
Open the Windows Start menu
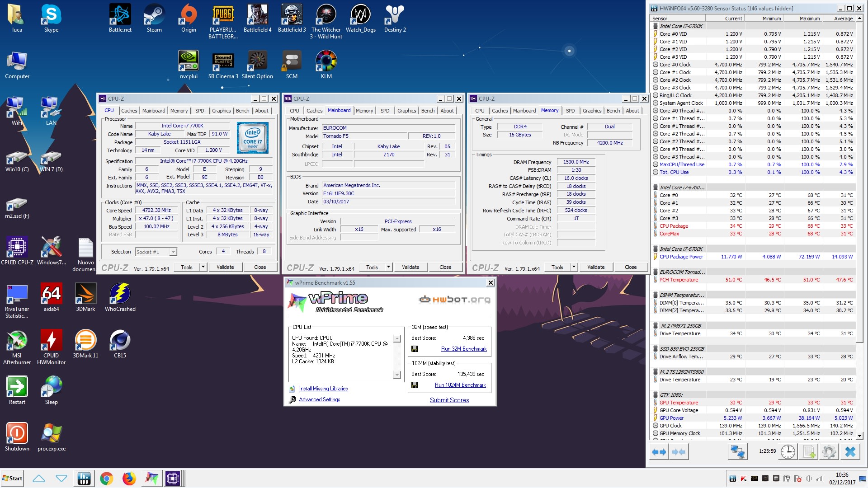click(x=12, y=479)
